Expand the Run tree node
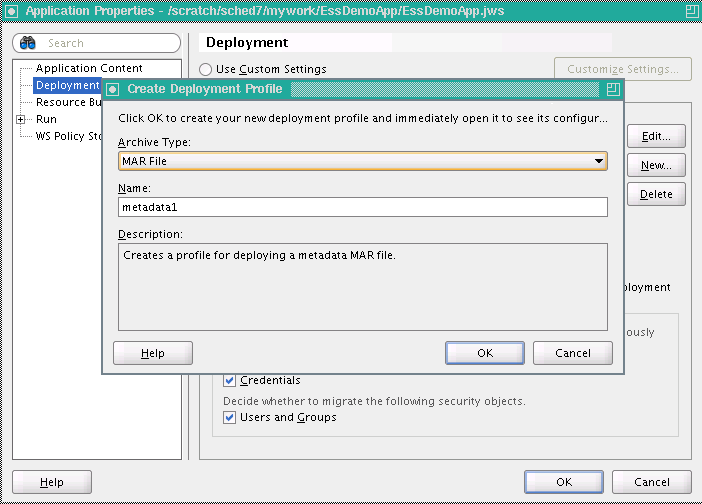 coord(21,120)
